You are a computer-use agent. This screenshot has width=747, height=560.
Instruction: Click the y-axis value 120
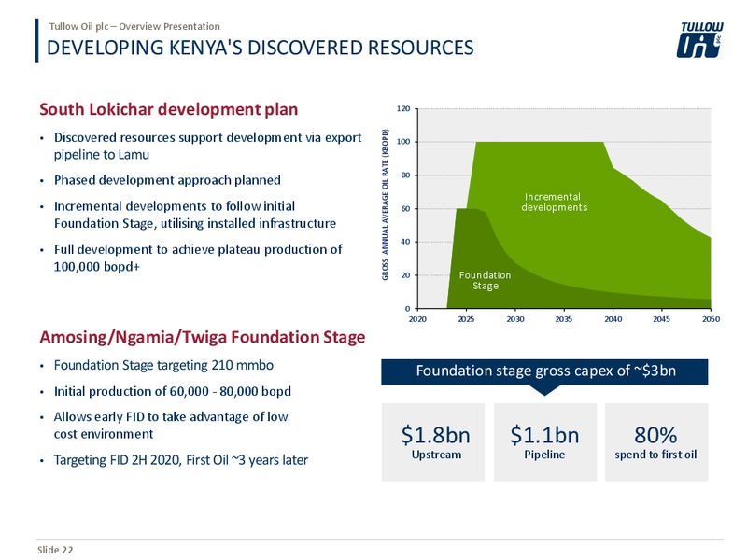(x=403, y=109)
